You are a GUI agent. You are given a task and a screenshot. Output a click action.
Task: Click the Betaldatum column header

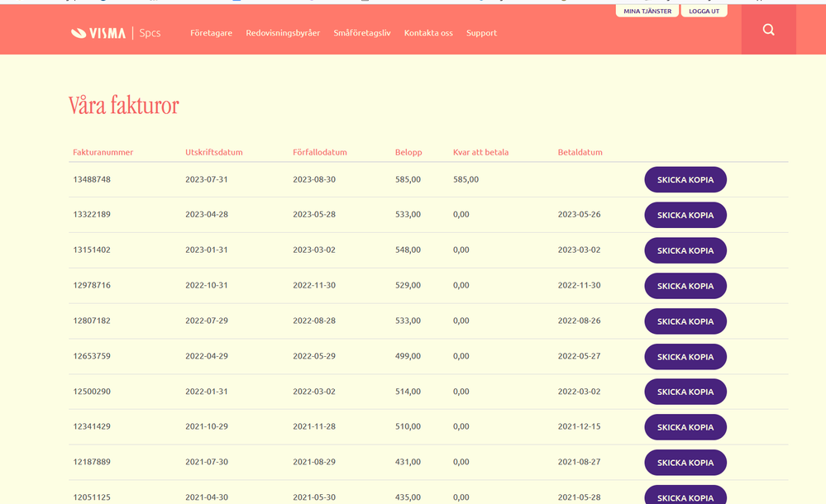[x=580, y=152]
